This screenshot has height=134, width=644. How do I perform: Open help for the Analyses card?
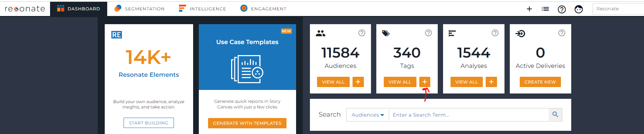point(495,33)
